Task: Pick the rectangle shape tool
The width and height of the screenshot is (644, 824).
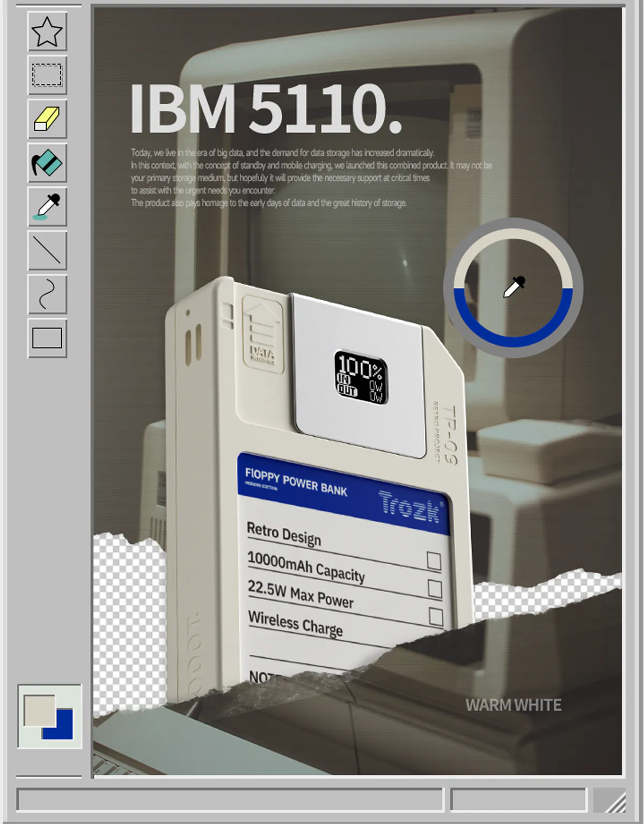Action: pyautogui.click(x=47, y=338)
